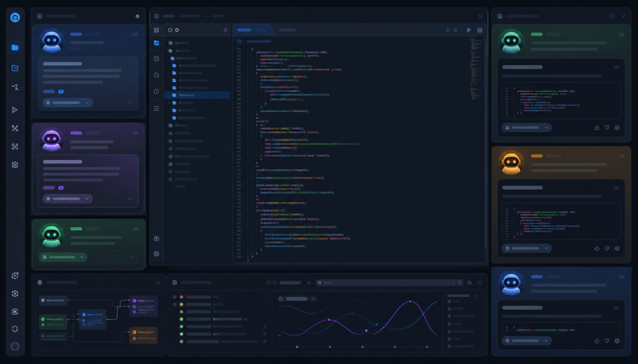
Task: Click the blue robot avatar in the left panel
Action: click(52, 41)
